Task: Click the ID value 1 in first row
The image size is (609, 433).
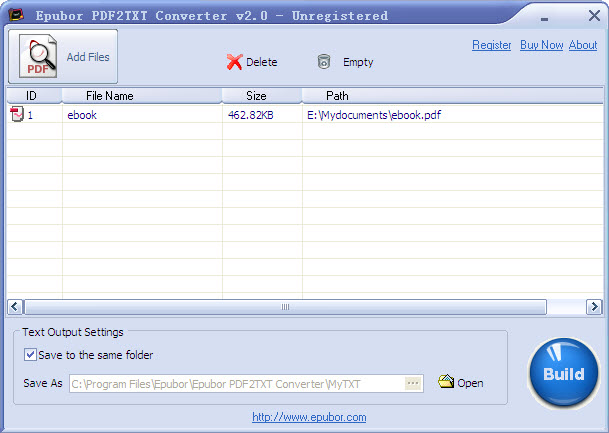Action: (30, 115)
